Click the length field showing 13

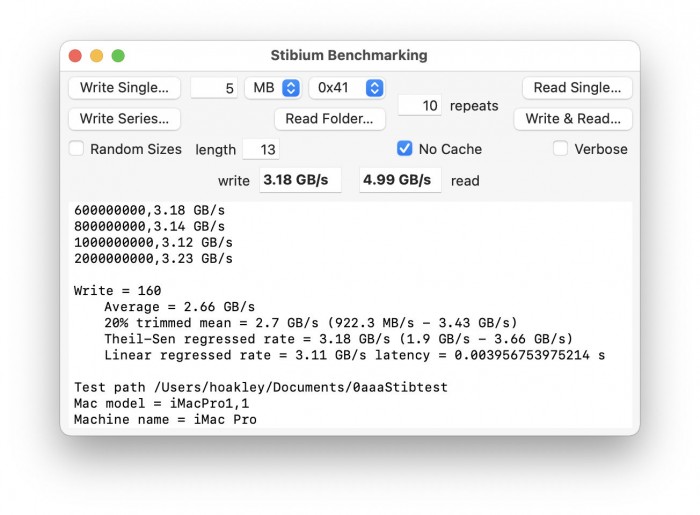pos(261,149)
